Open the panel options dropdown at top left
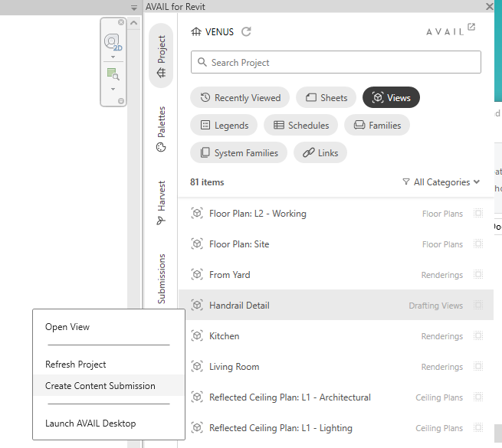Image resolution: width=502 pixels, height=448 pixels. point(134,8)
